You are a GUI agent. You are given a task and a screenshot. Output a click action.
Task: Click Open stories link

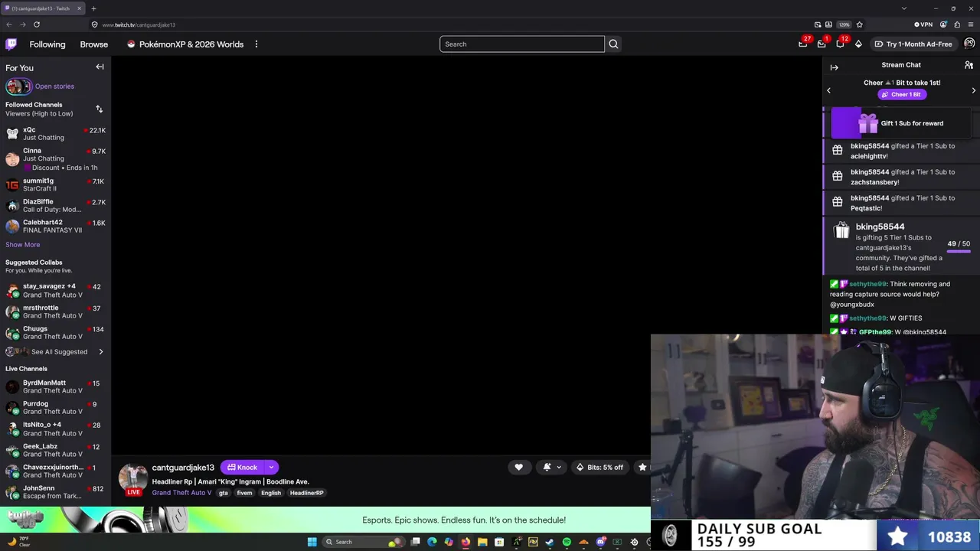click(54, 86)
